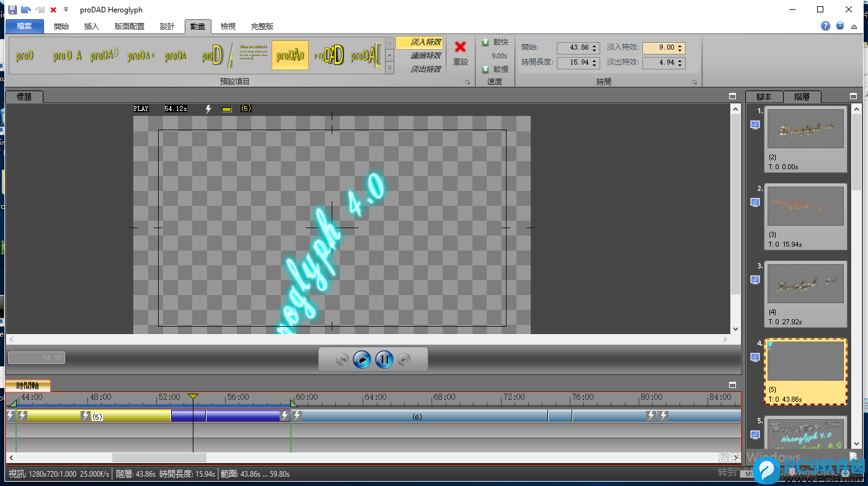Jump to start with skip-back button
The height and width of the screenshot is (486, 868).
click(x=342, y=359)
